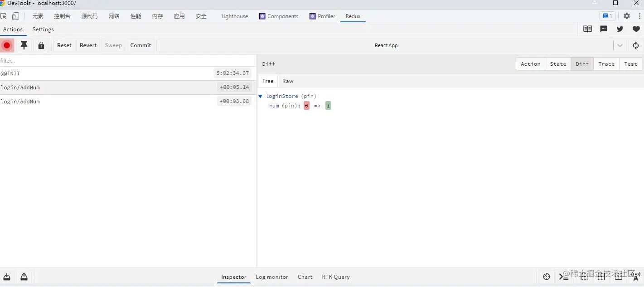This screenshot has height=287, width=644.
Task: Open the React App instance selector
Action: pyautogui.click(x=386, y=45)
